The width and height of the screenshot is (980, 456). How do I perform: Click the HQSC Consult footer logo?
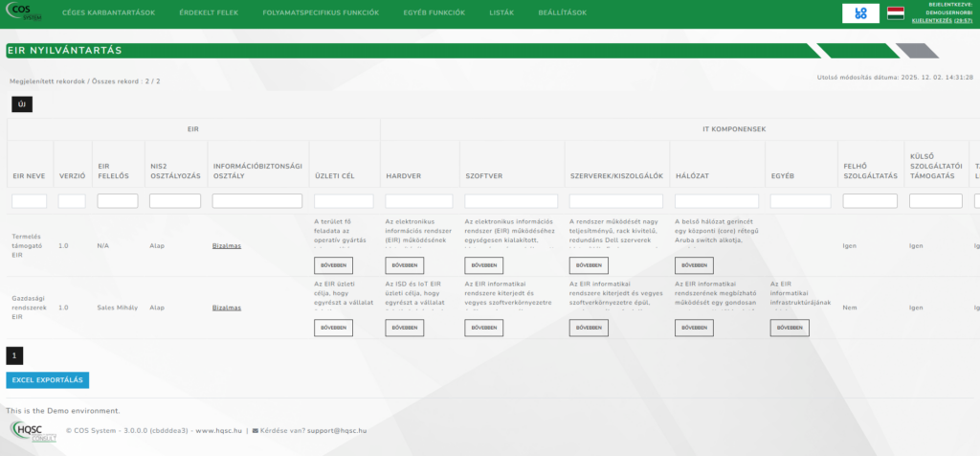coord(33,431)
